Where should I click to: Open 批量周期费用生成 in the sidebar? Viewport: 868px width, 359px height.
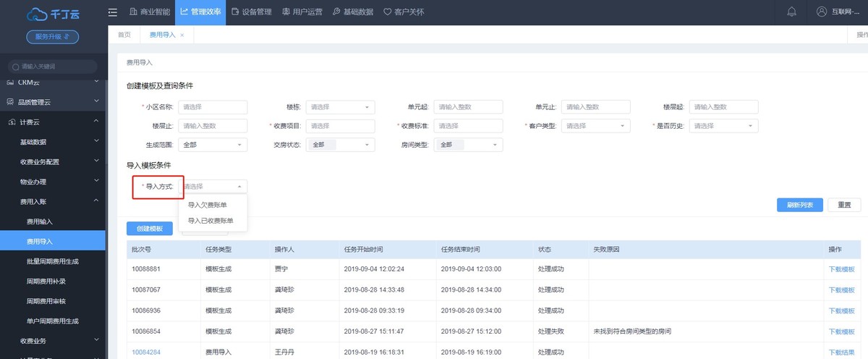[53, 261]
